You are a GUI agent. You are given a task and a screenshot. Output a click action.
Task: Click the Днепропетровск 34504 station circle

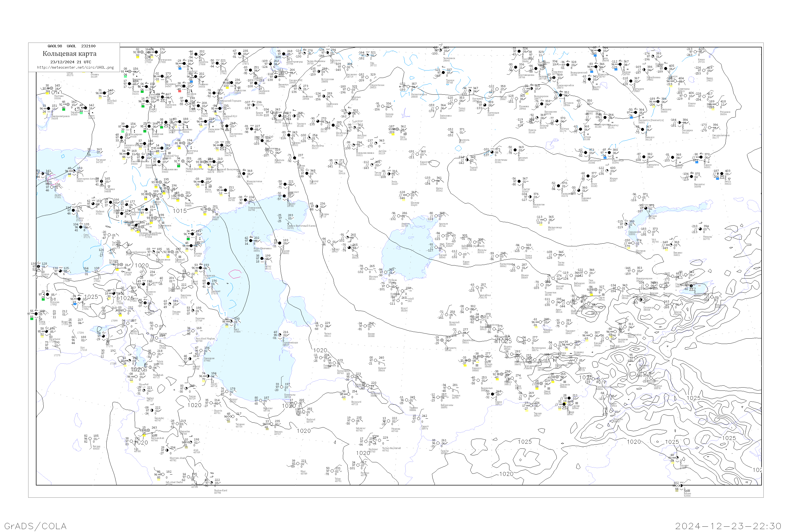48,109
